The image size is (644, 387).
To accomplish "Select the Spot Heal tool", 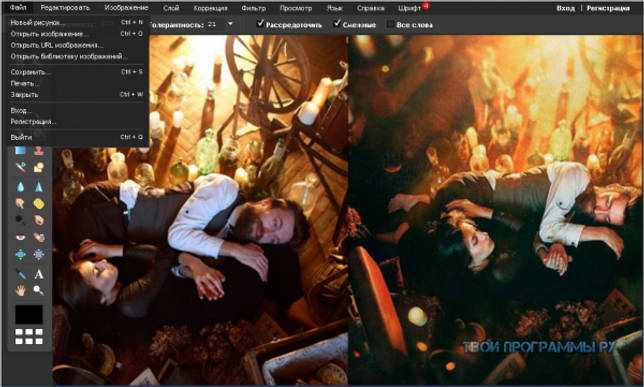I will [x=39, y=237].
